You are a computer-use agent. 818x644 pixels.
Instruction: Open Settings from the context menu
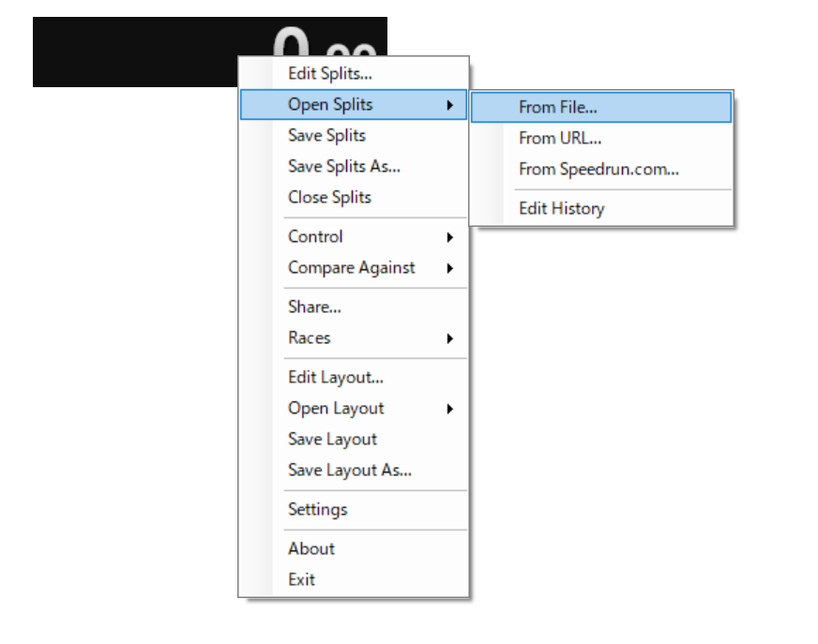pyautogui.click(x=353, y=509)
